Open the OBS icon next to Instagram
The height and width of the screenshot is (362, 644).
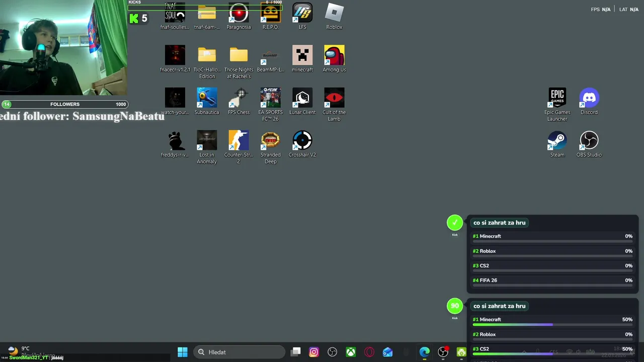(x=332, y=352)
